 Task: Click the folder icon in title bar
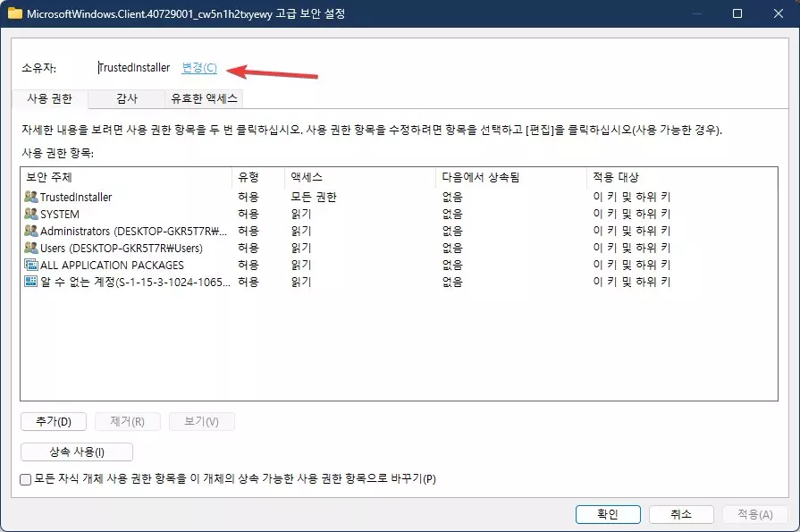click(15, 13)
